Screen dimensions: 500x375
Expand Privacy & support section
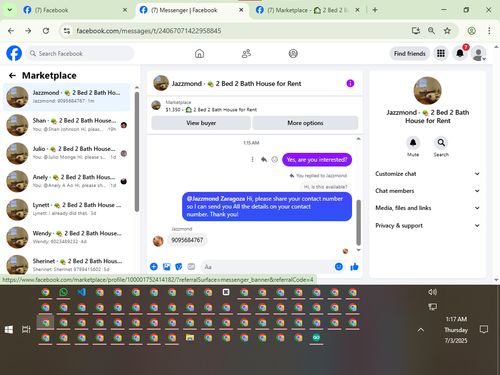coord(428,226)
